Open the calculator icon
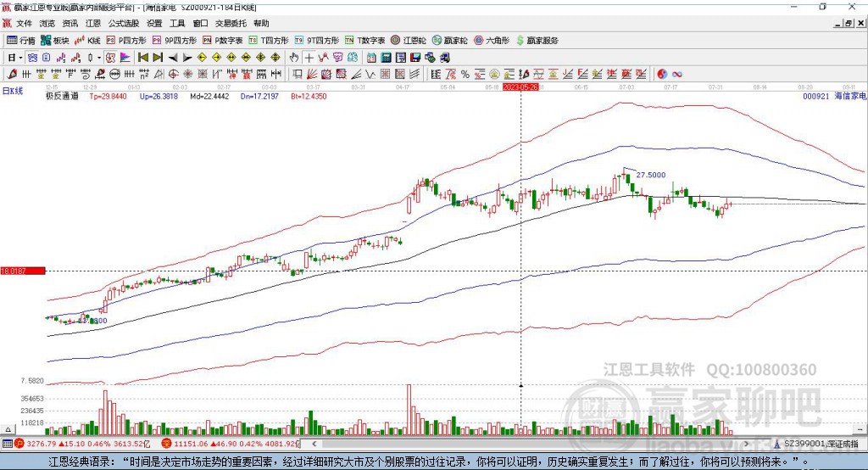 [x=386, y=58]
